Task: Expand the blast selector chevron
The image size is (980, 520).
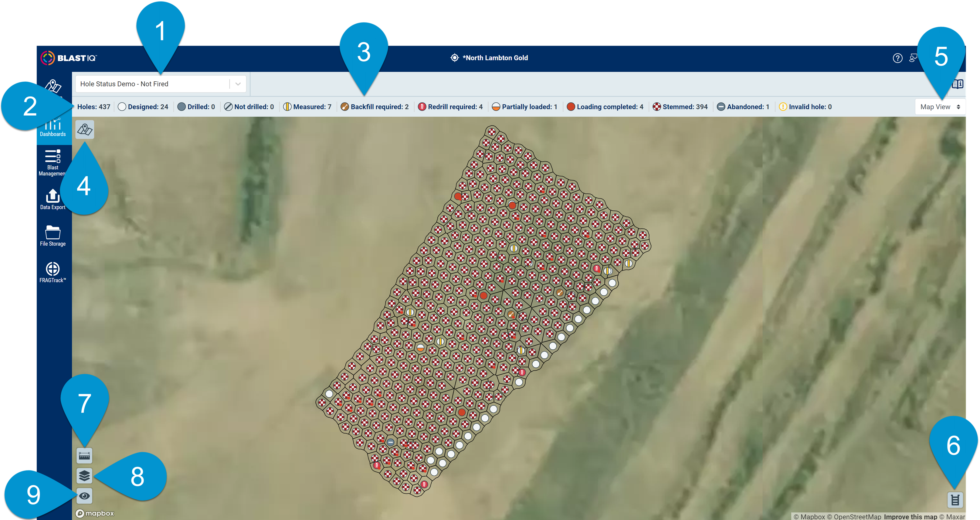Action: (238, 84)
